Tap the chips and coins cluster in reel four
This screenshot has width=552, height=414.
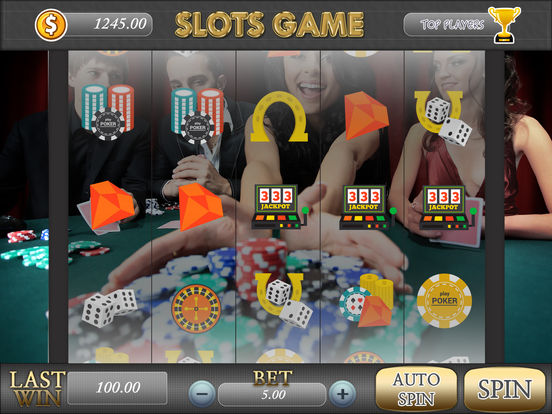click(366, 300)
